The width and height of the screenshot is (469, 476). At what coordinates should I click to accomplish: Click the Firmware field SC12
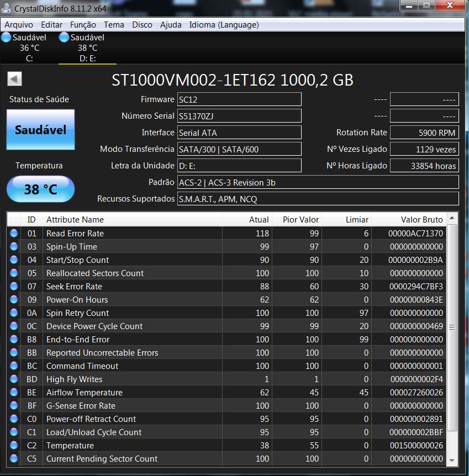(239, 99)
